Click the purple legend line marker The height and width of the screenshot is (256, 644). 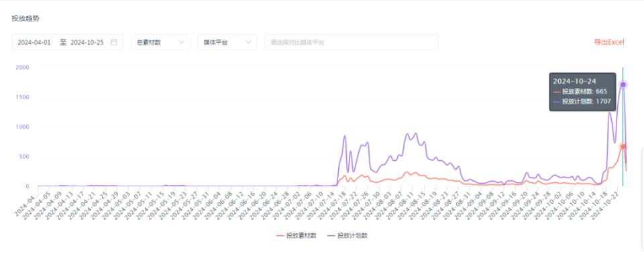click(331, 235)
